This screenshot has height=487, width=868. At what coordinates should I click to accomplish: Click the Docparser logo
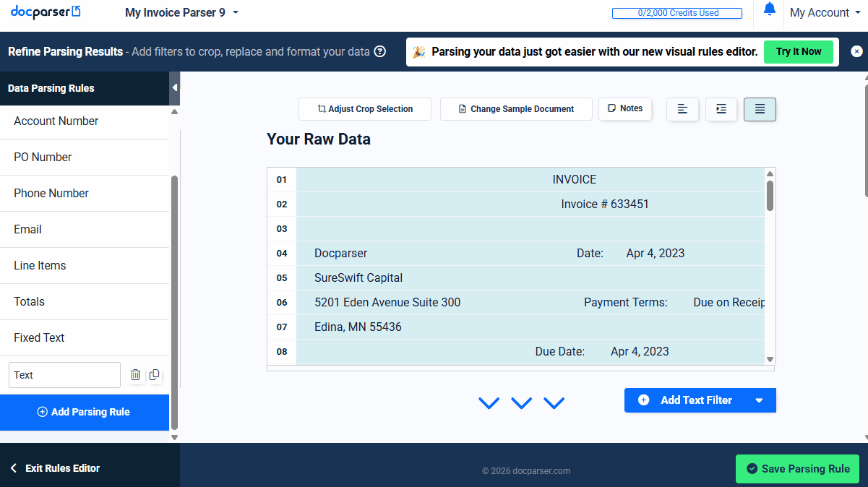[46, 12]
